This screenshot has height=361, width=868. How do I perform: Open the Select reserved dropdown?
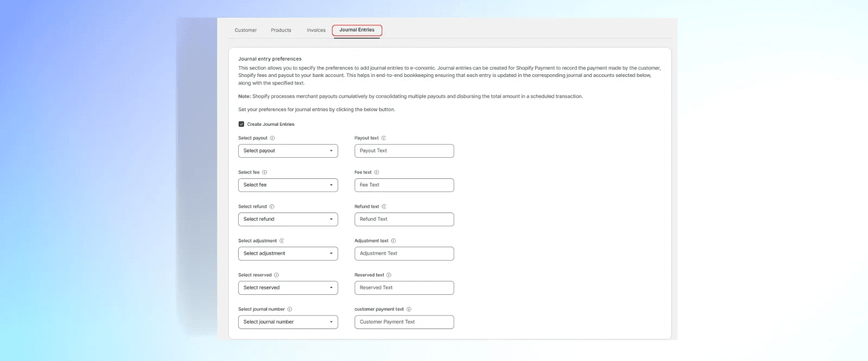click(x=288, y=288)
